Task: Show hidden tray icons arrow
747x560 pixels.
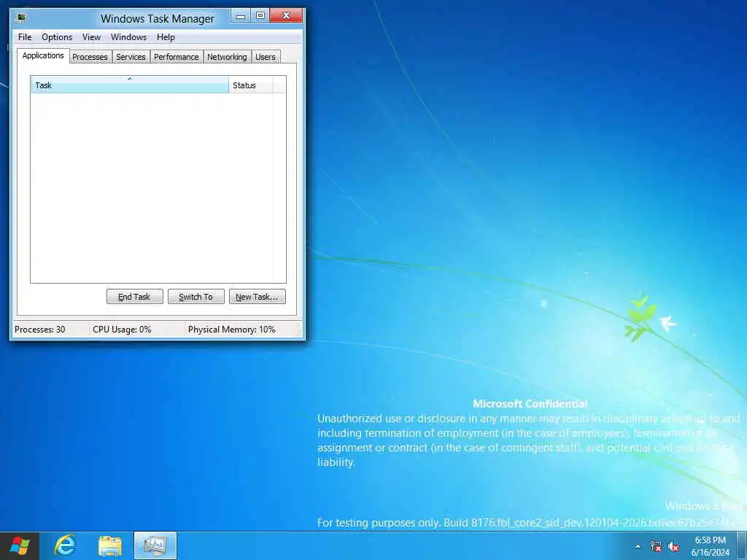Action: (x=638, y=546)
